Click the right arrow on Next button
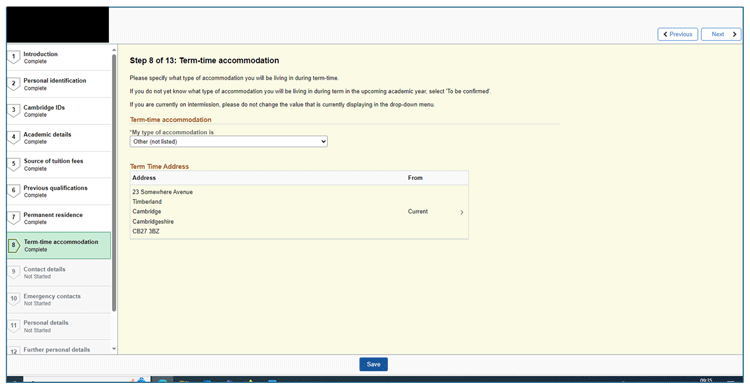The width and height of the screenshot is (750, 388). [735, 34]
